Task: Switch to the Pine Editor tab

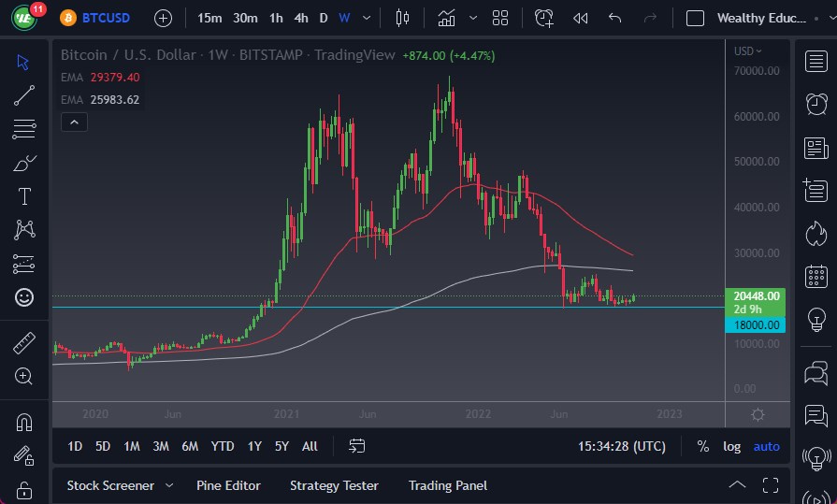Action: (x=228, y=485)
